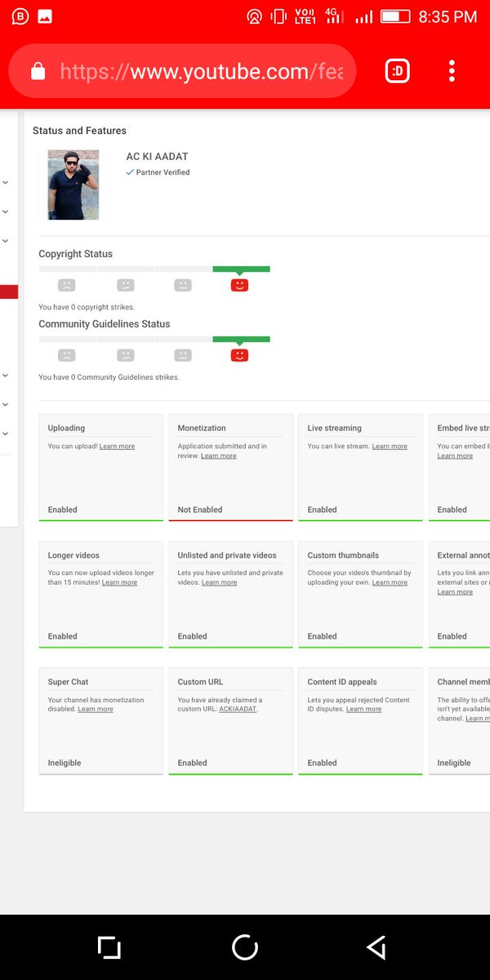Click 'You have 0 copyright strikes.' text

pyautogui.click(x=87, y=307)
